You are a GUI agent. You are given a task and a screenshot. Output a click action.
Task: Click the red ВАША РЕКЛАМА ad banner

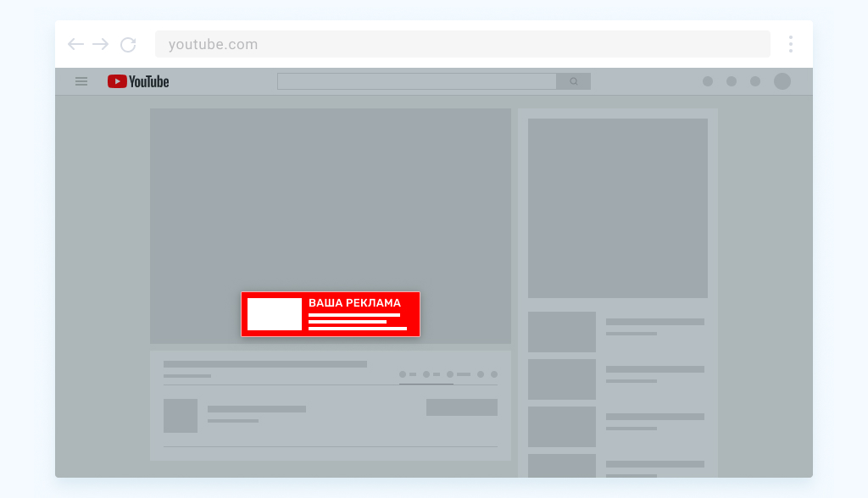331,313
